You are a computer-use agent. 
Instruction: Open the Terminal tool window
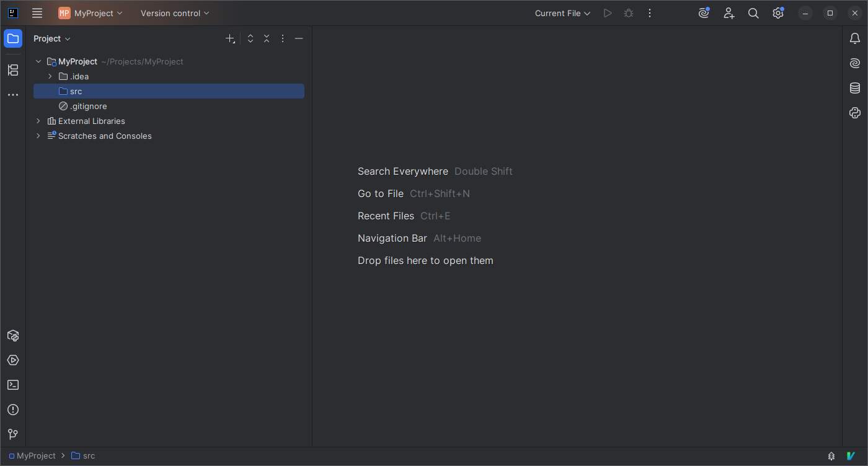13,385
